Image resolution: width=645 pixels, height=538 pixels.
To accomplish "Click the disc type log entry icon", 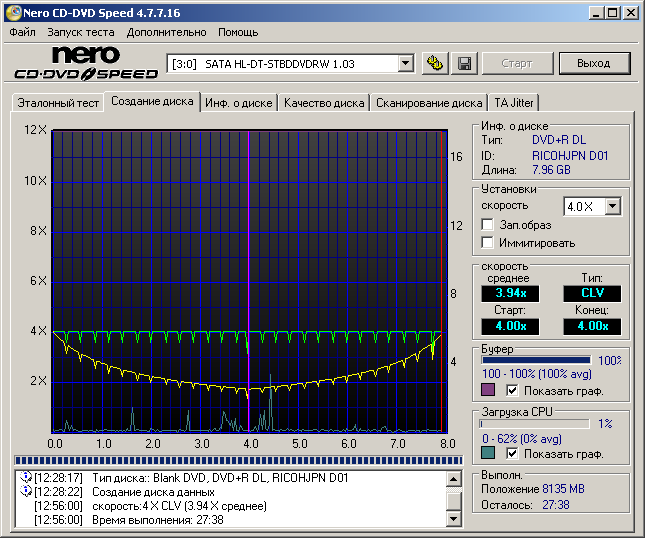I will [26, 478].
